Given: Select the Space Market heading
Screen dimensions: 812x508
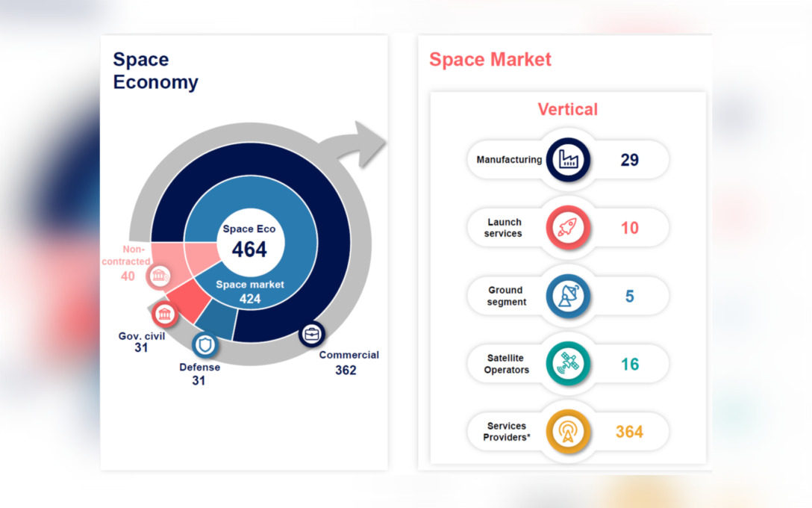Looking at the screenshot, I should point(490,60).
